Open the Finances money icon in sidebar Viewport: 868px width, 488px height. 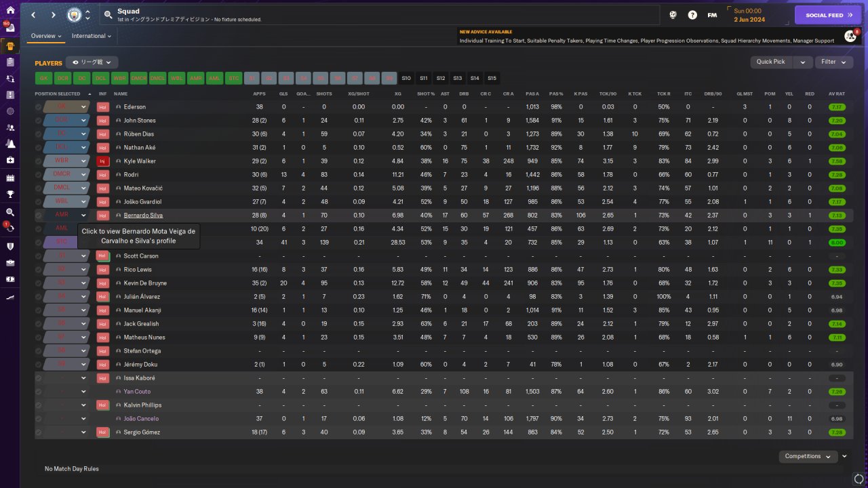(x=10, y=279)
